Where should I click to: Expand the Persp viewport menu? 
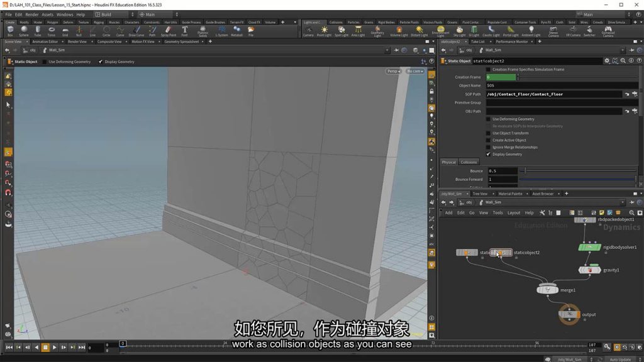[x=393, y=71]
